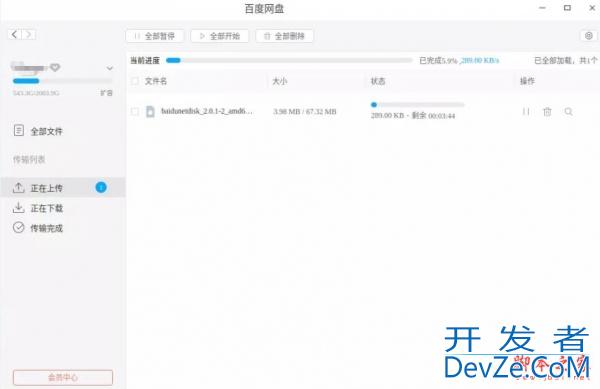Close the 百度网盘 window

(x=592, y=8)
